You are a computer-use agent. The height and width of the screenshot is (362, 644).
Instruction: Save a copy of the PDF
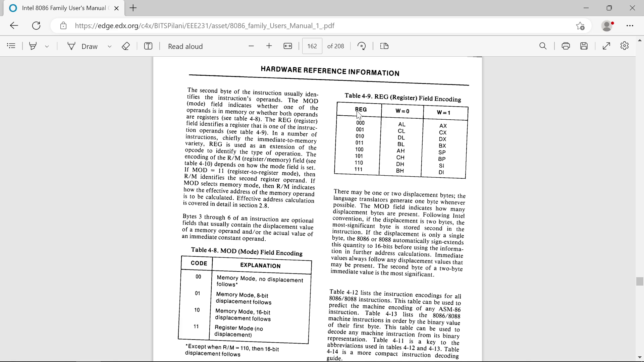(584, 46)
